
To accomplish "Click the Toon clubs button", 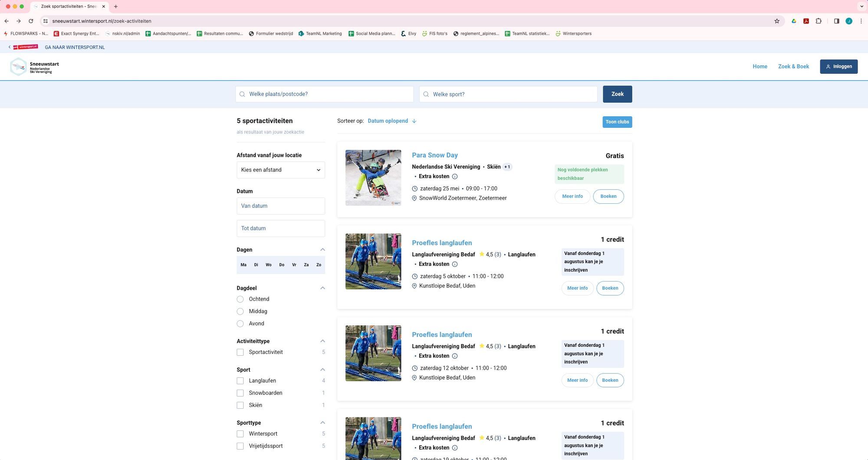I will [617, 122].
